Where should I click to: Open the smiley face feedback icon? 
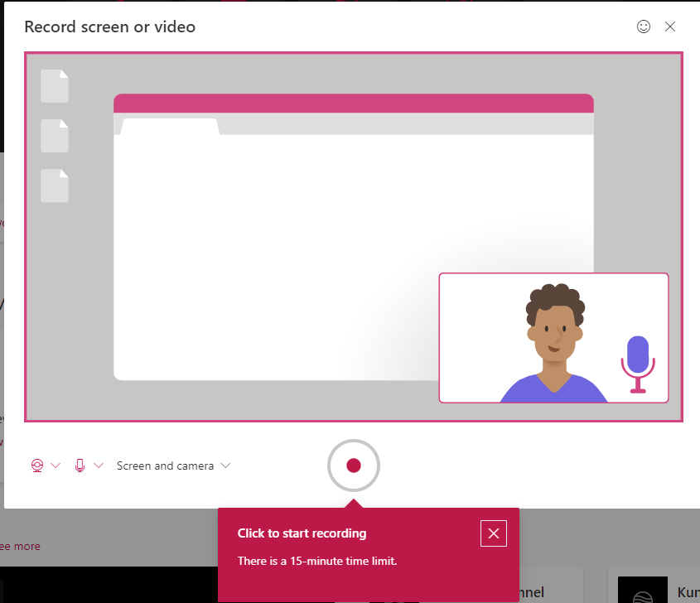pos(644,27)
